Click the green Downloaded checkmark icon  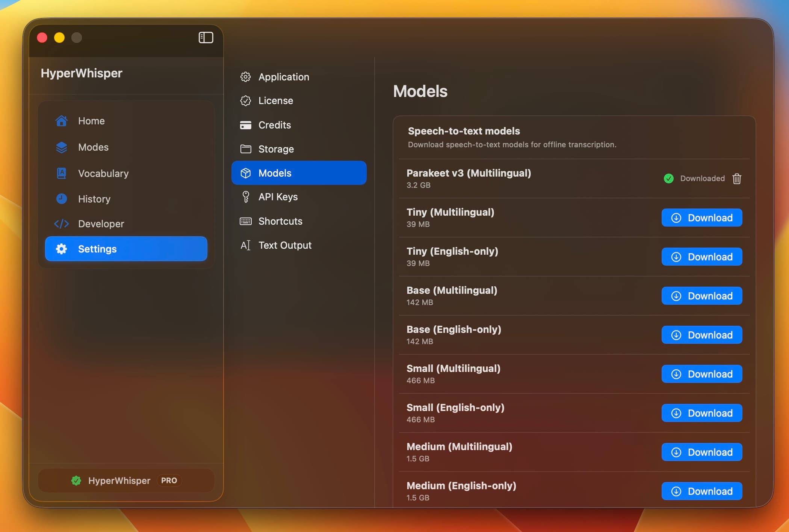(668, 178)
